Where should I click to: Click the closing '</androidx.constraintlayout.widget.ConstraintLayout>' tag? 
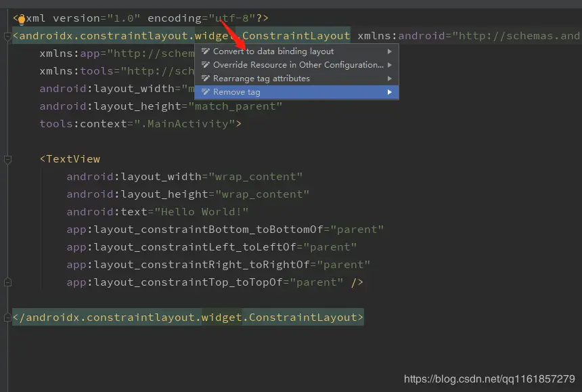pos(188,318)
